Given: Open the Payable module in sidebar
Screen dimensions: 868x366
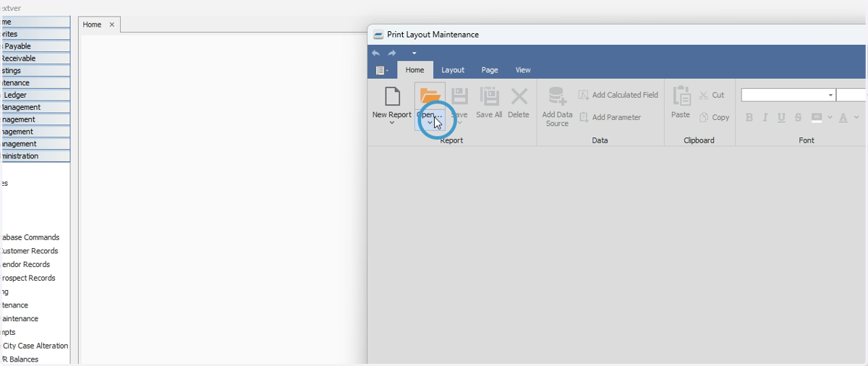Looking at the screenshot, I should pos(35,46).
